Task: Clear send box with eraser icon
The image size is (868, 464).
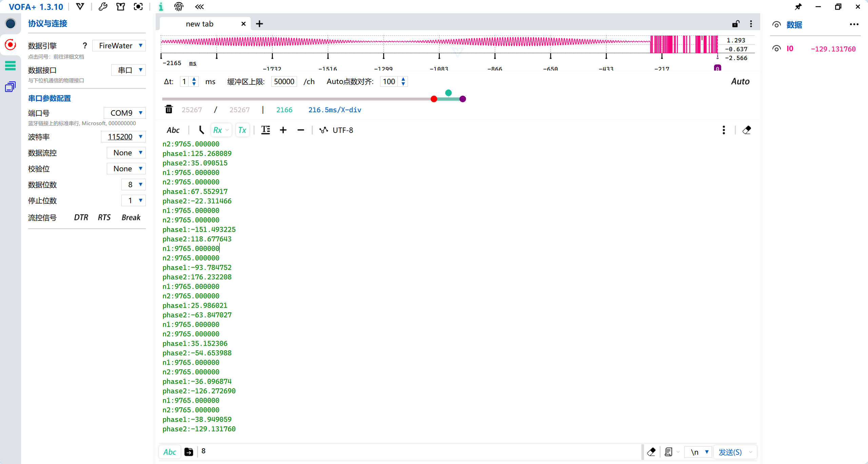Action: pyautogui.click(x=651, y=452)
